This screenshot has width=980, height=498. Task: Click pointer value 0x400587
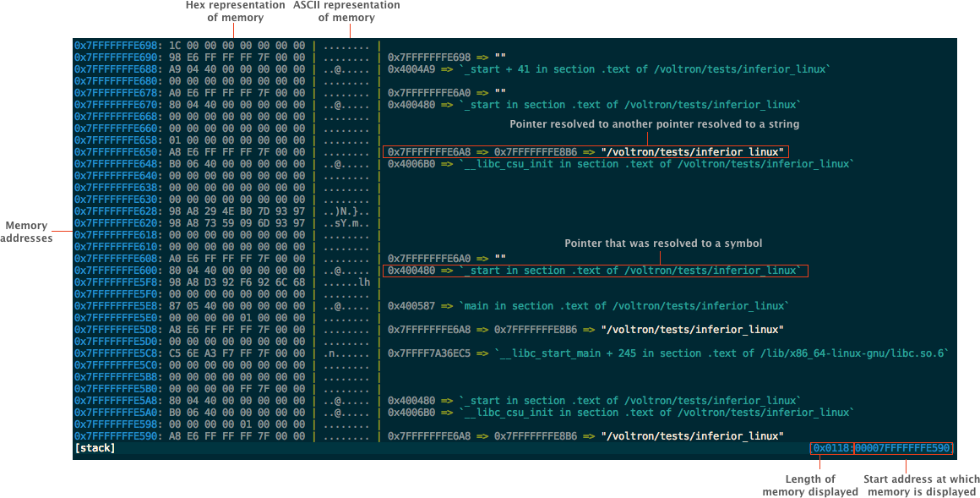point(411,306)
